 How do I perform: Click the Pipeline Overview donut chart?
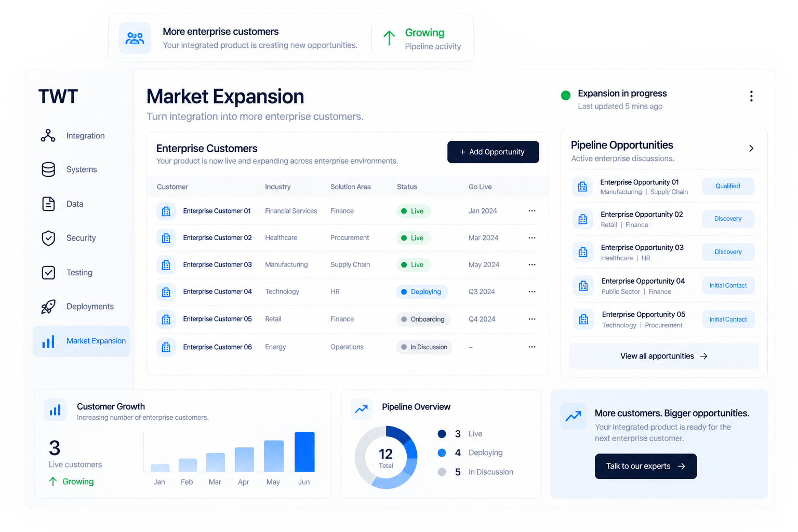click(x=386, y=458)
